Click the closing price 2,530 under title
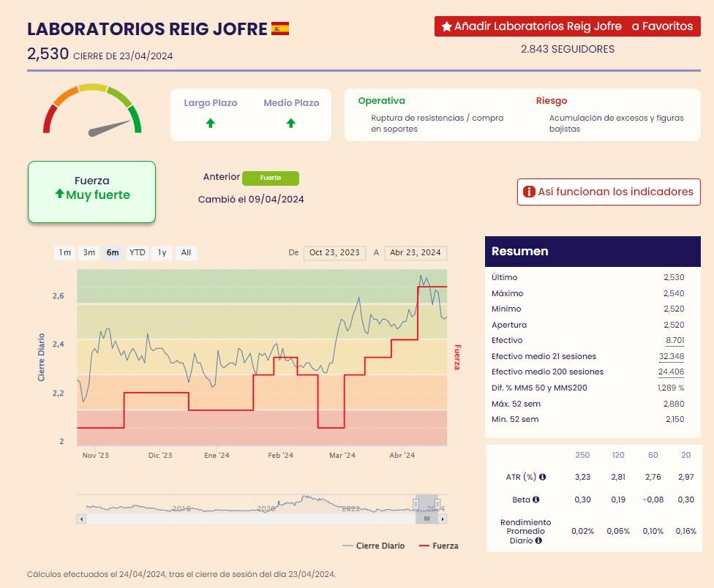The image size is (714, 588). (x=48, y=53)
